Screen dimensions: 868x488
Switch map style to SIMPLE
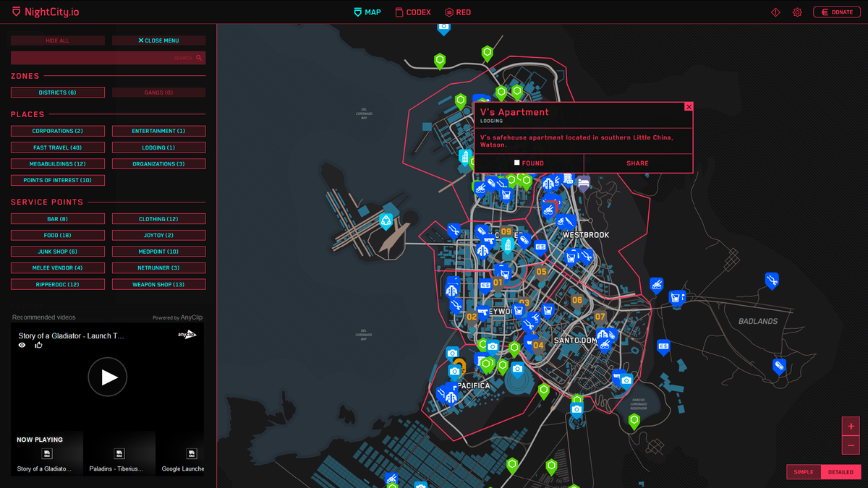pyautogui.click(x=804, y=472)
